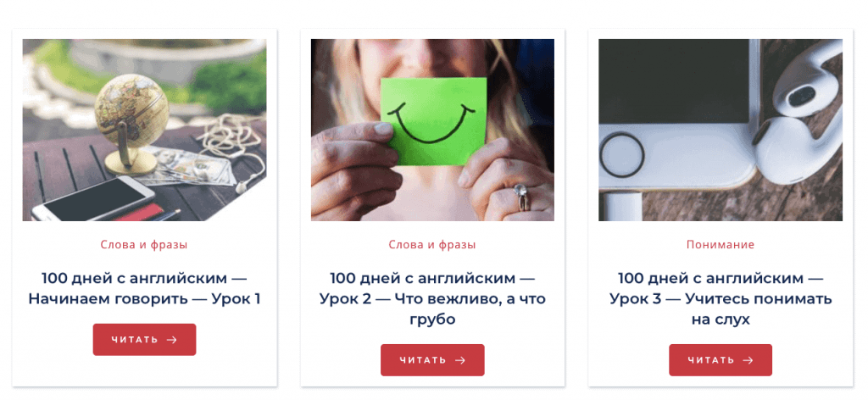868x400 pixels.
Task: Click the ring on the woman's finger
Action: tap(522, 197)
